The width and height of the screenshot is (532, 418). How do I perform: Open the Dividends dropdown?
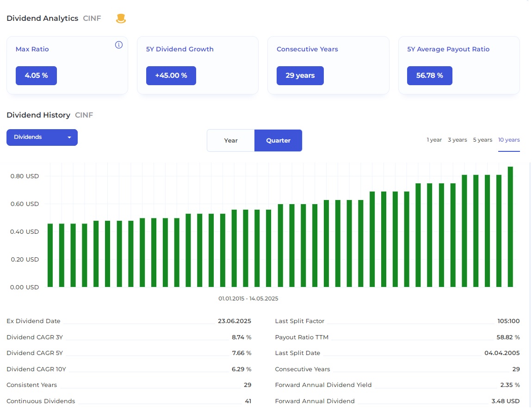[x=42, y=137]
